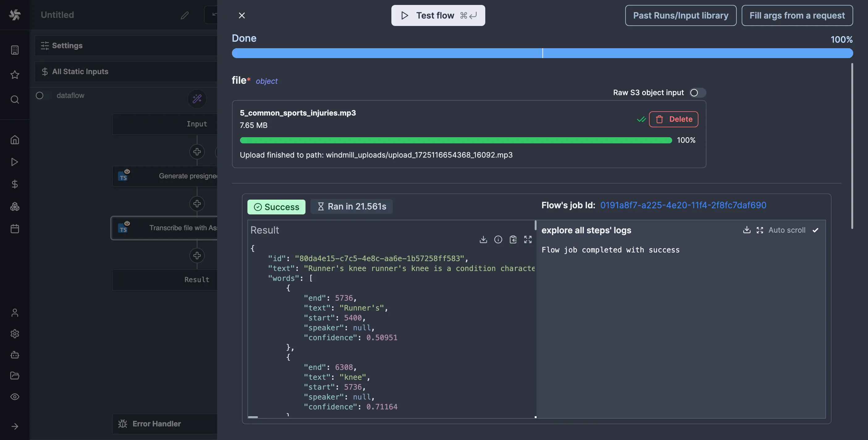The height and width of the screenshot is (440, 868).
Task: Toggle Raw S3 object input
Action: (697, 93)
